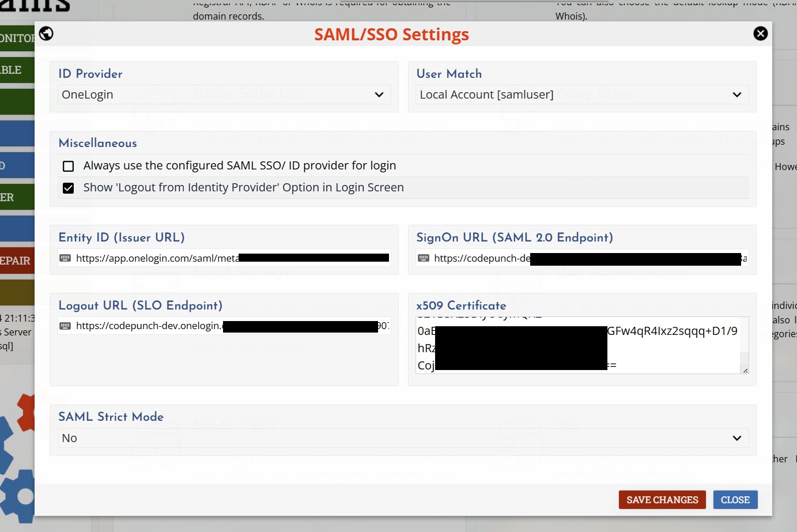Click the CLOSE button
The height and width of the screenshot is (532, 797).
[x=735, y=500]
